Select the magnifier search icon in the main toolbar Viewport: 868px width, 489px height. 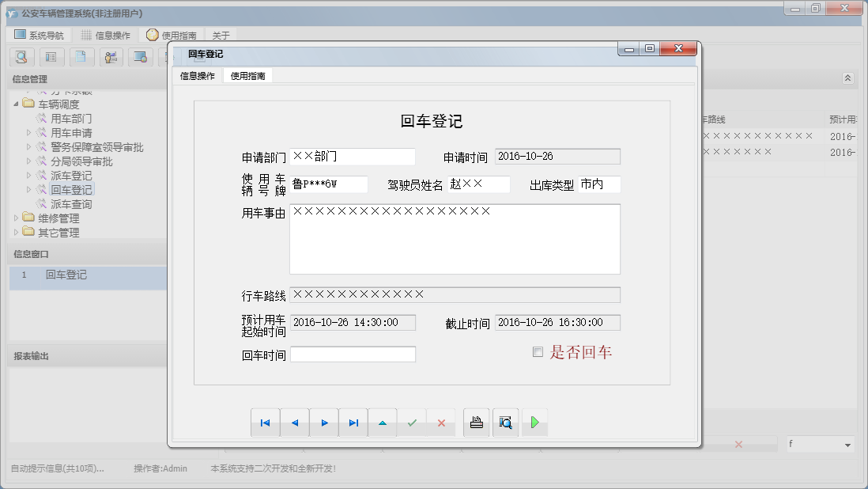(21, 57)
